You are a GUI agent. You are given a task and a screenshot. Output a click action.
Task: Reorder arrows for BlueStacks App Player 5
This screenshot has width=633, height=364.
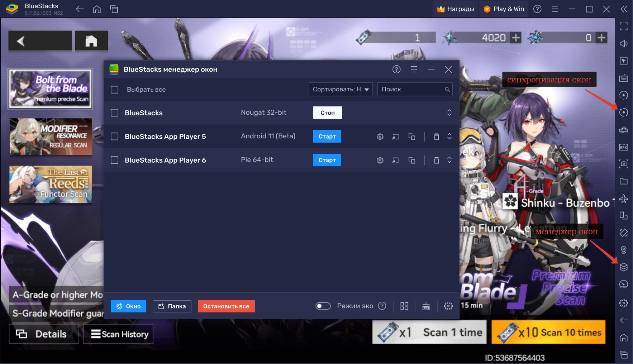(449, 136)
